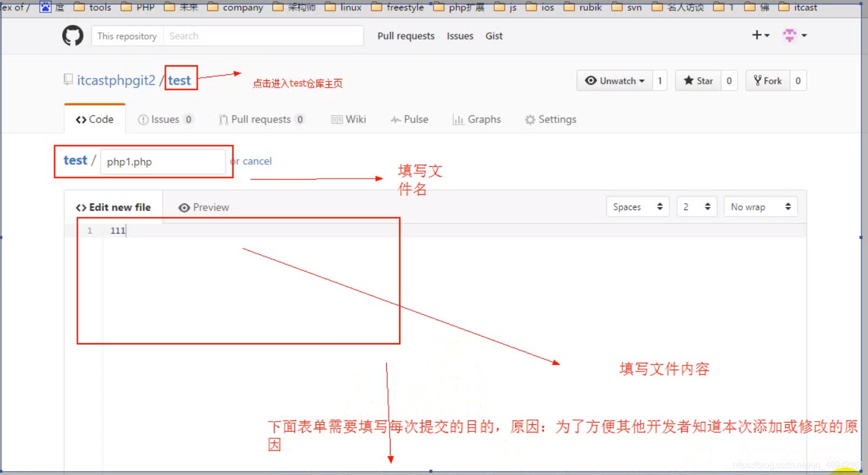868x475 pixels.
Task: Open Pull requests in top navigation
Action: point(406,36)
